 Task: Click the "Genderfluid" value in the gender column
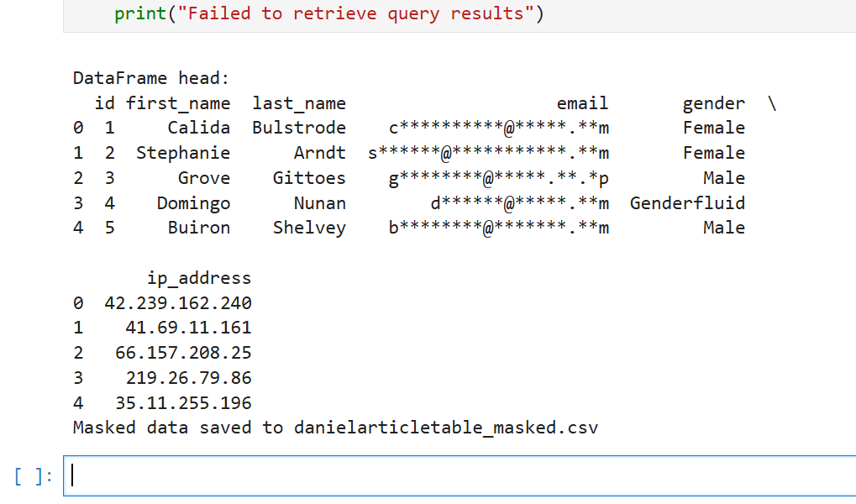point(687,203)
